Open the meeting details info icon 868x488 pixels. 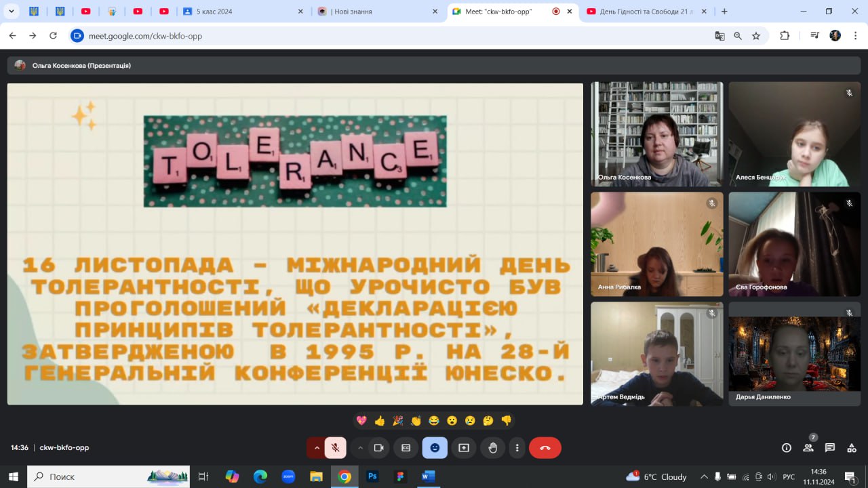(x=787, y=448)
